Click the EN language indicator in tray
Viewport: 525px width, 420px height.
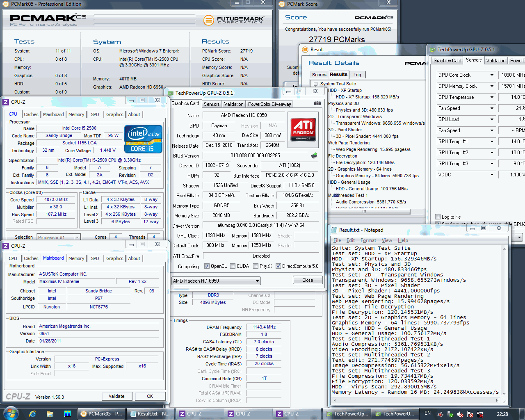pyautogui.click(x=427, y=413)
